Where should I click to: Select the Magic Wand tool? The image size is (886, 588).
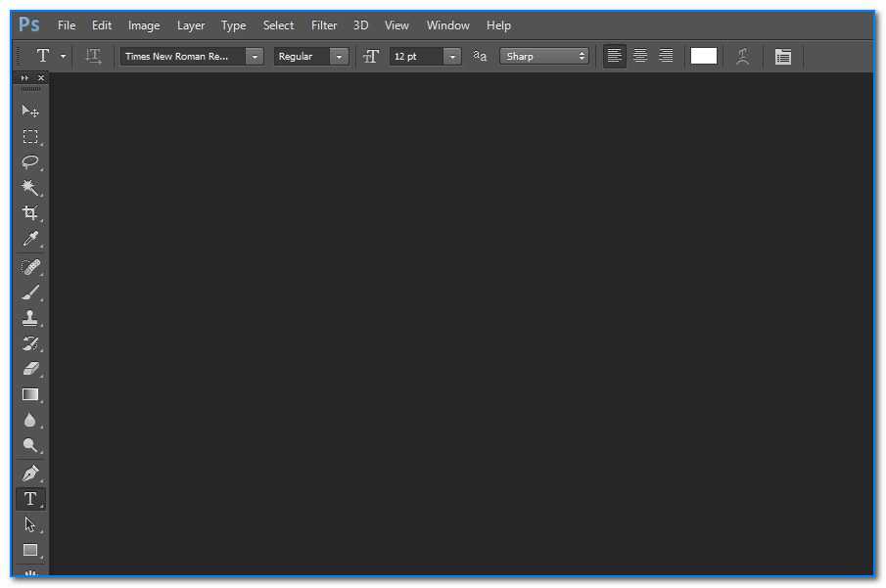tap(30, 188)
